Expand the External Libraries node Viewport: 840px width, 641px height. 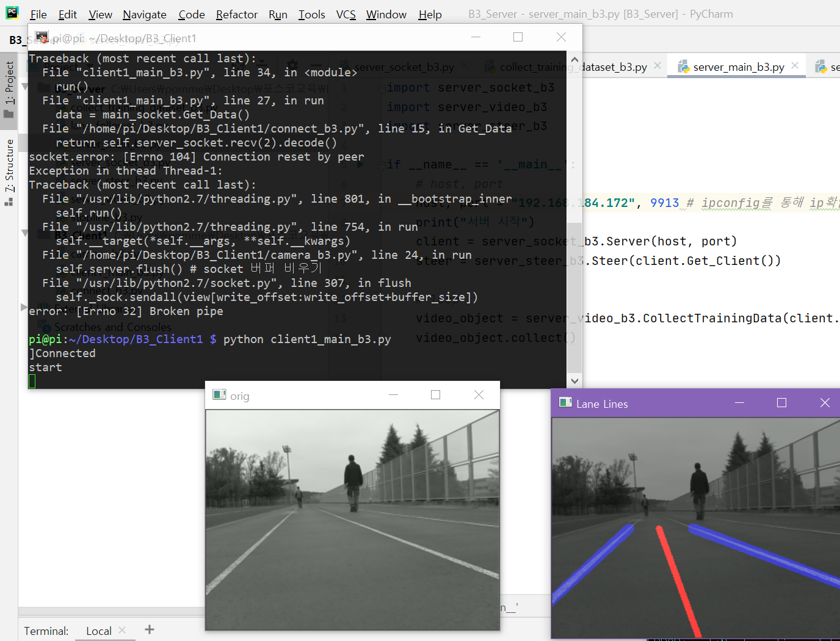(23, 307)
